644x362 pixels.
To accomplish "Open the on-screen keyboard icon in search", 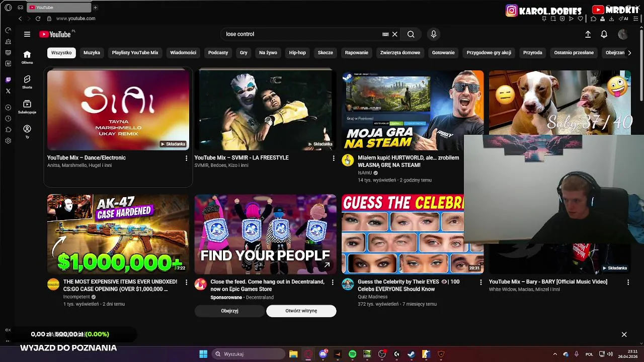I will [x=385, y=34].
